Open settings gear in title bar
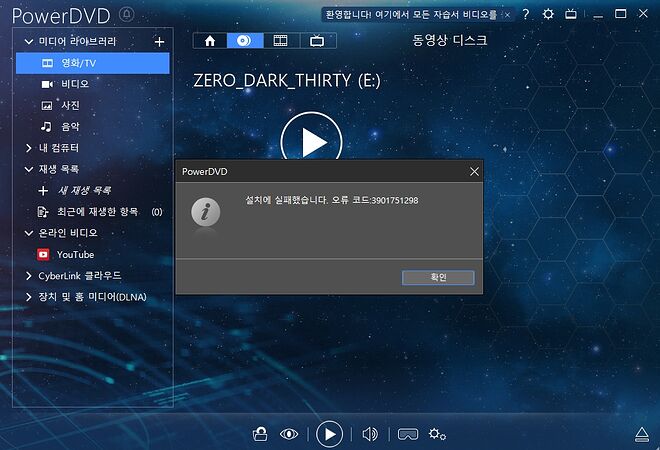Image resolution: width=660 pixels, height=450 pixels. tap(548, 14)
